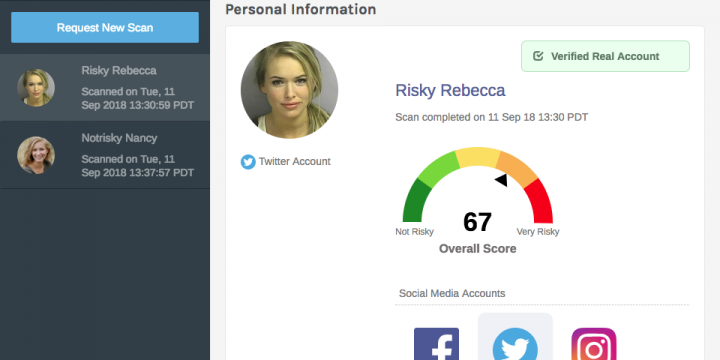Select the Notrisky Nancy scan entry

point(105,155)
